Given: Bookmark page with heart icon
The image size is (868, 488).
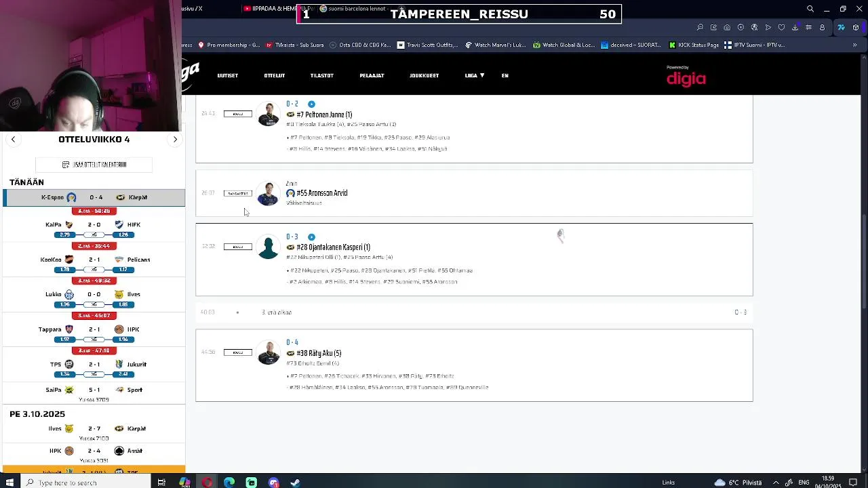Looking at the screenshot, I should tap(781, 27).
